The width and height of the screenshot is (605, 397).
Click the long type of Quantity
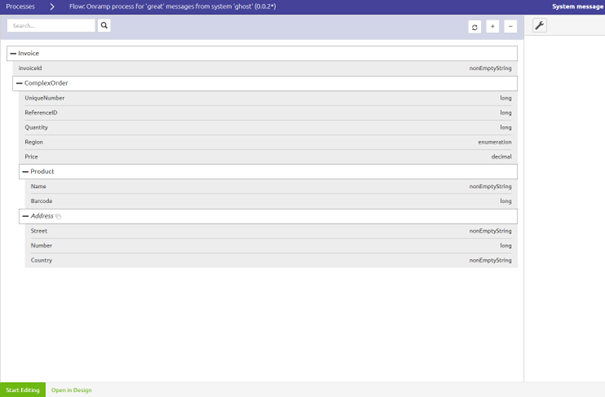click(505, 127)
